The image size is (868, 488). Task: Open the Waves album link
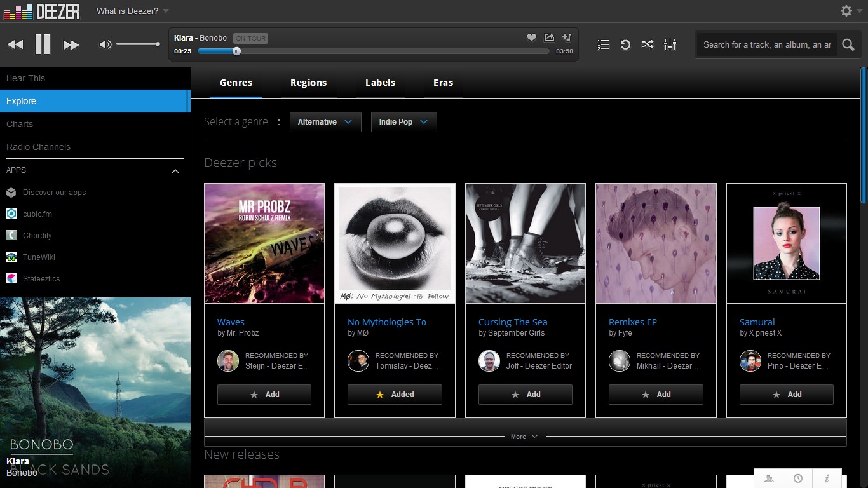[x=231, y=322]
